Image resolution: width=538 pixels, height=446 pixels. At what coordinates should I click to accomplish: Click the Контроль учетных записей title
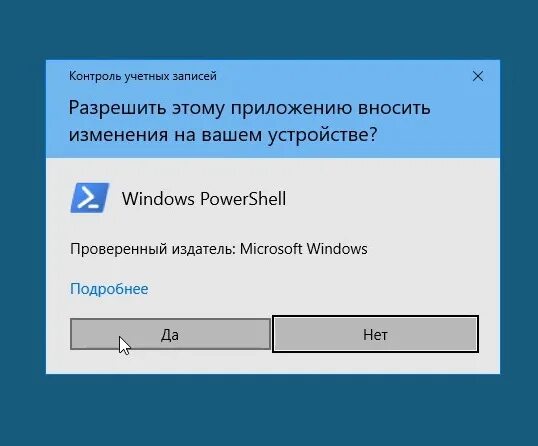click(143, 76)
